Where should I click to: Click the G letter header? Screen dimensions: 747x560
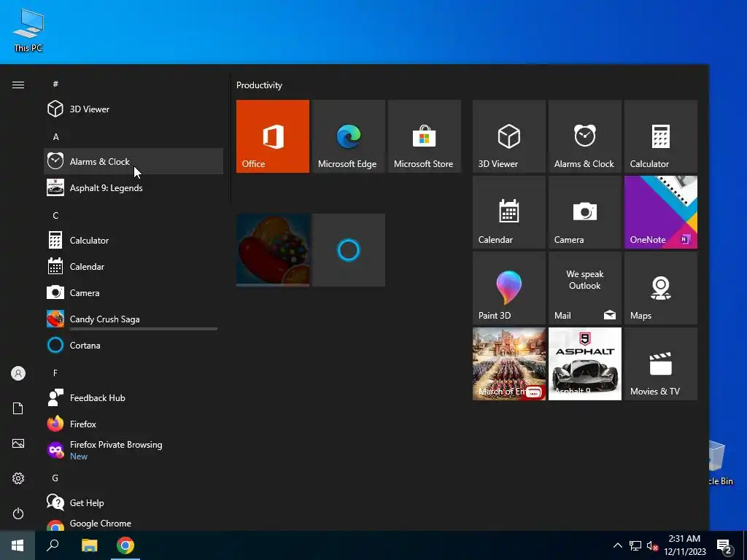pyautogui.click(x=55, y=478)
